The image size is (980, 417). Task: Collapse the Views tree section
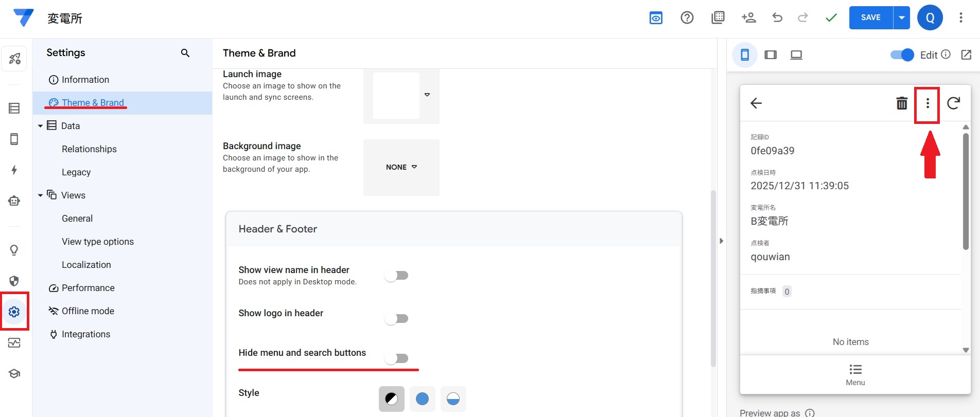40,195
